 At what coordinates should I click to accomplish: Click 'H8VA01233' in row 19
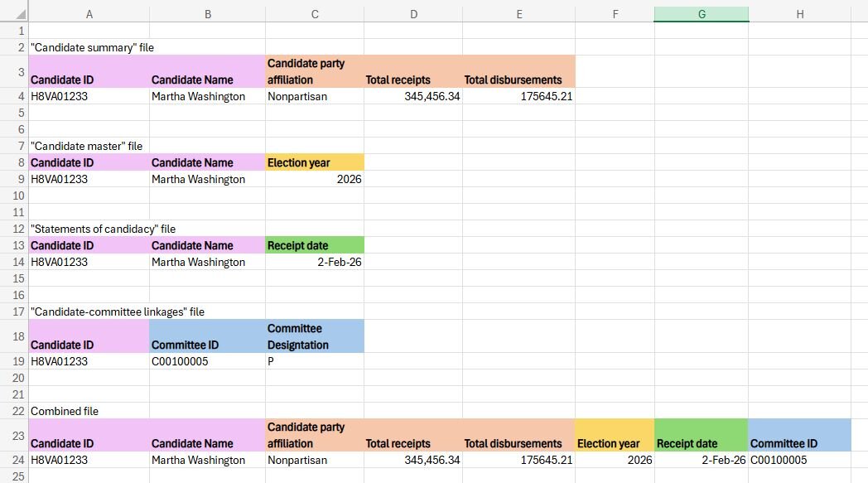pos(89,361)
